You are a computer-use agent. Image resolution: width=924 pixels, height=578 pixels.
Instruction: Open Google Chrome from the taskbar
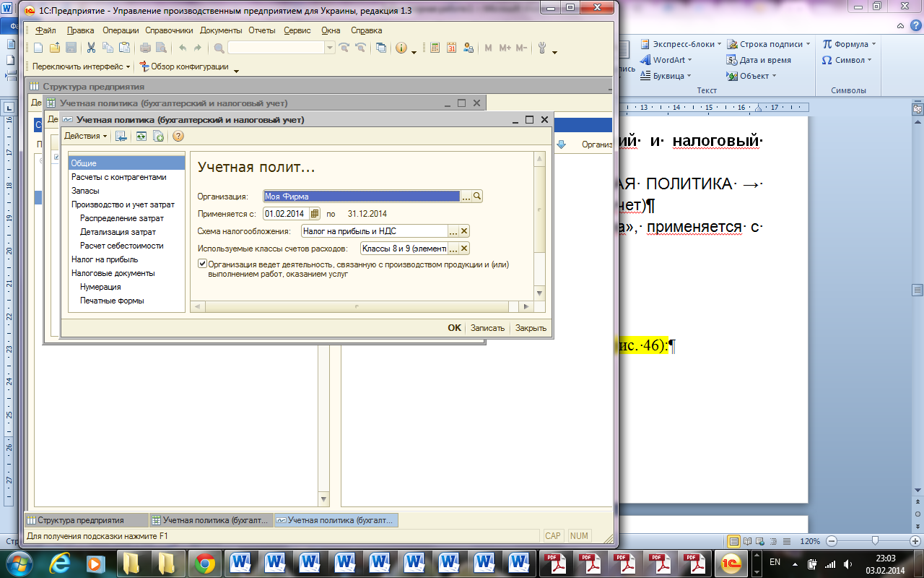tap(204, 564)
